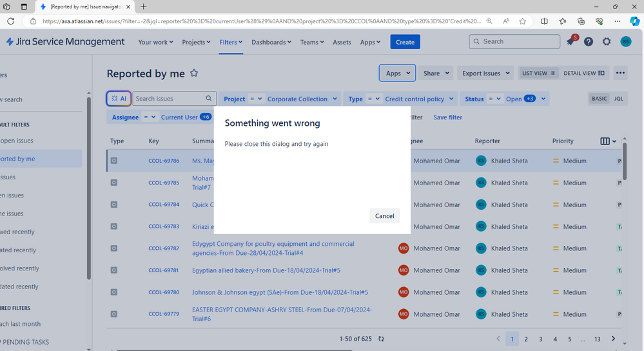
Task: Open the column configuration icon
Action: (608, 141)
